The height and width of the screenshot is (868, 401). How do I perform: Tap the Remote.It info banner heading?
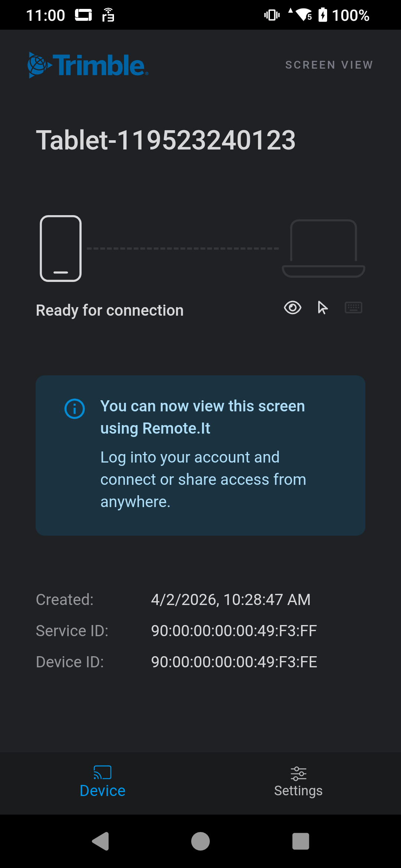coord(202,417)
